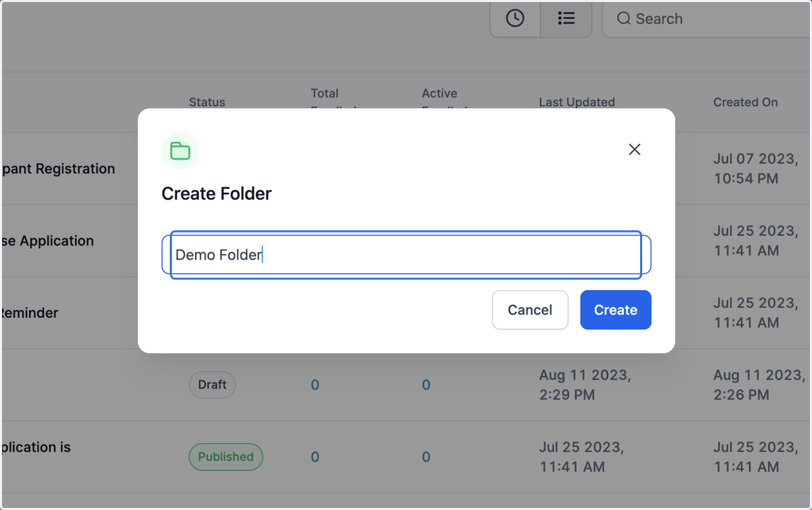The image size is (812, 510).
Task: Click the Last Updated column header
Action: point(577,102)
